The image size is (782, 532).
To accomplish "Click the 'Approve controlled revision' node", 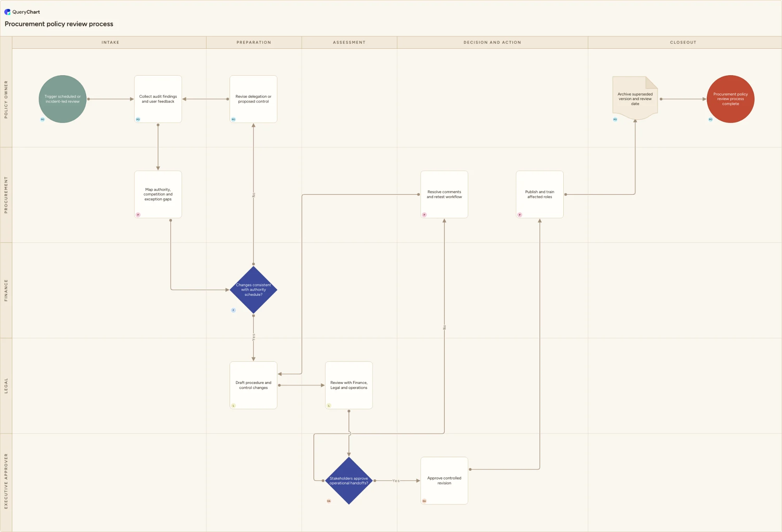I will coord(444,481).
